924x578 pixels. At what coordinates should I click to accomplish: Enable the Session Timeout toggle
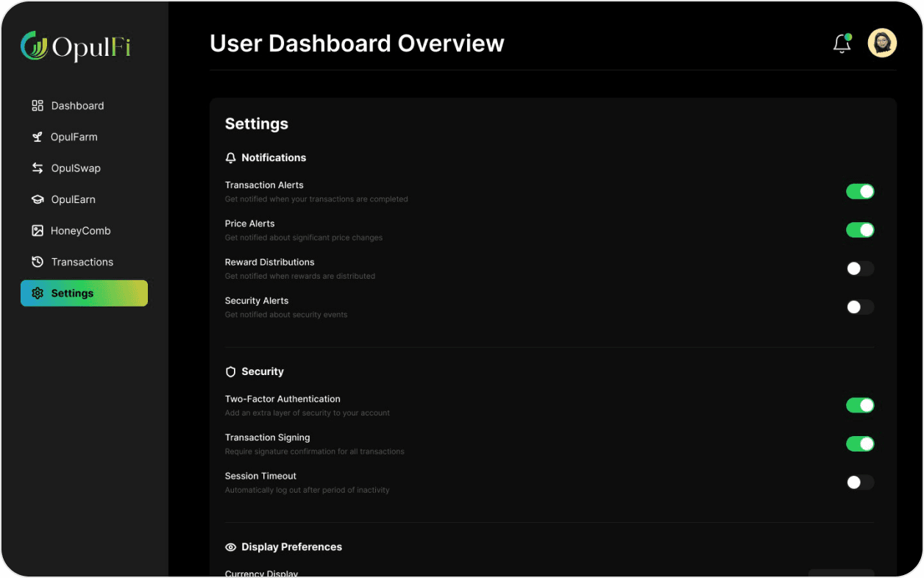pos(860,482)
